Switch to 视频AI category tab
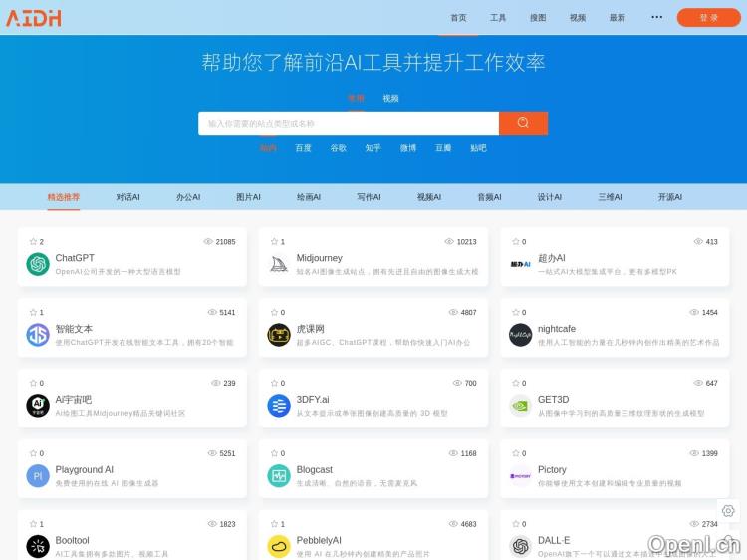Image resolution: width=747 pixels, height=560 pixels. (429, 197)
